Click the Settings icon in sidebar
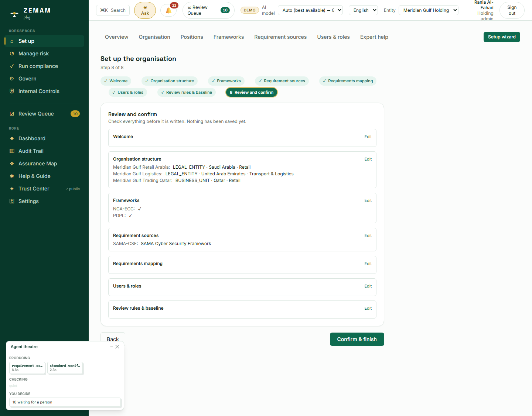Viewport: 532px width, 416px height. pyautogui.click(x=12, y=201)
